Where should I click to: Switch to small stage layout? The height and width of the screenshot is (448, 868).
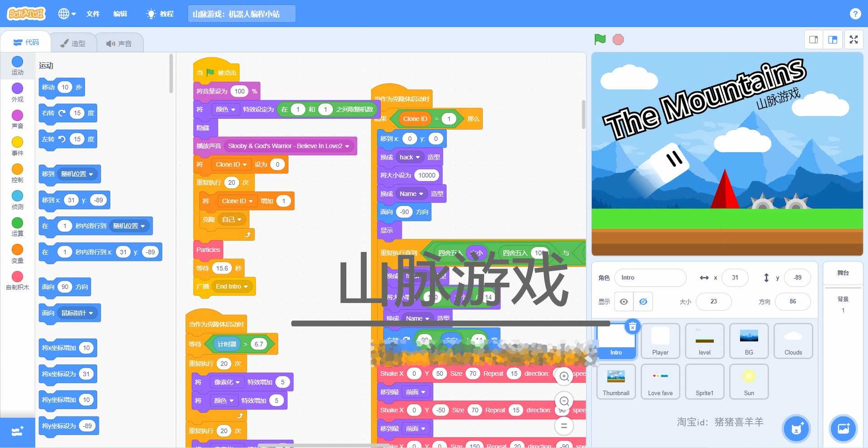tap(813, 40)
